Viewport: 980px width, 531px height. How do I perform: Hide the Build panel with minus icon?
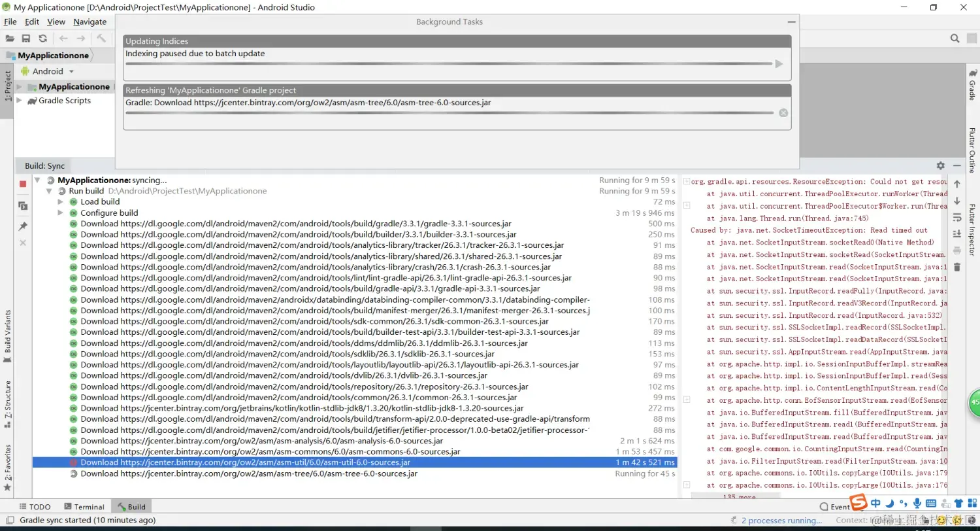click(956, 166)
